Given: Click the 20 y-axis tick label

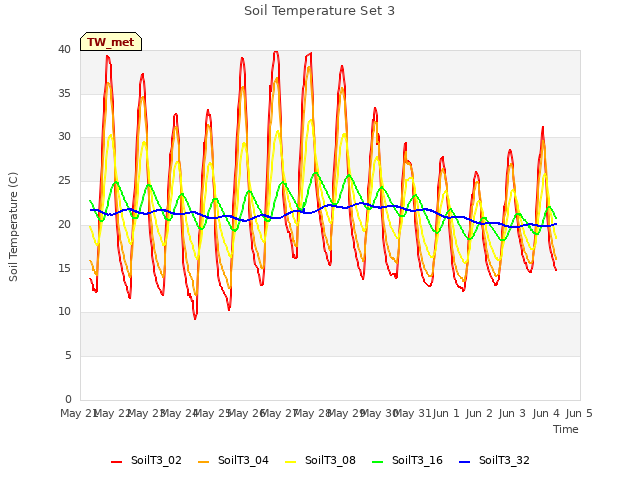Looking at the screenshot, I should click(64, 224).
